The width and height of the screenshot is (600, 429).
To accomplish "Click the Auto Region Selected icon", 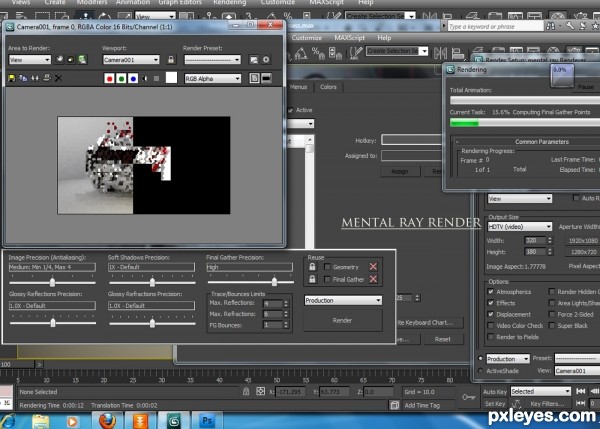I will click(x=71, y=59).
